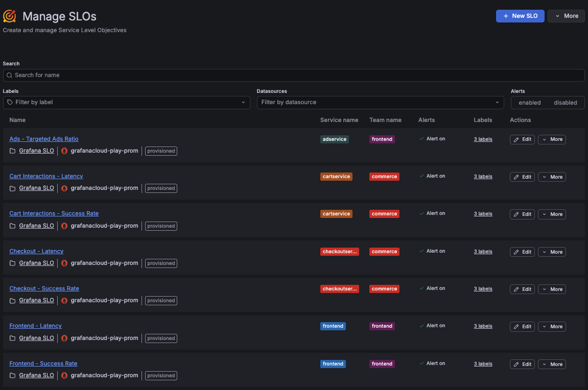Click the Grafana SLO logo in the header
Screen dimensions: 588x390
coord(9,16)
